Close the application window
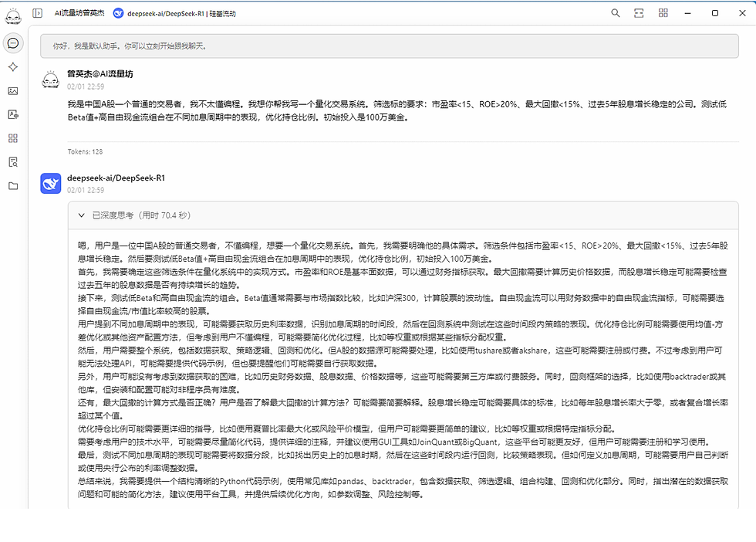This screenshot has height=542, width=756. (x=742, y=13)
